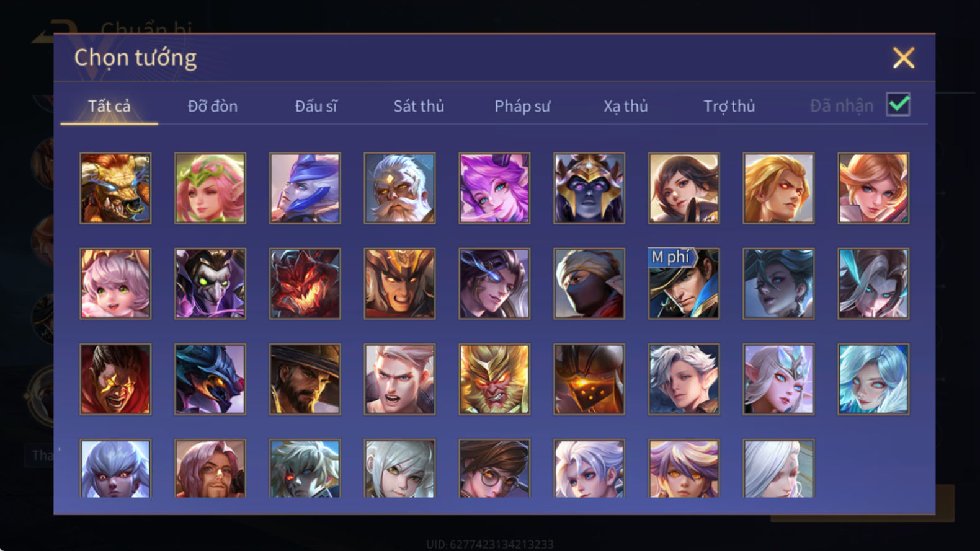This screenshot has width=980, height=551.
Task: Select the icy blue-haired woman hero
Action: coord(873,379)
